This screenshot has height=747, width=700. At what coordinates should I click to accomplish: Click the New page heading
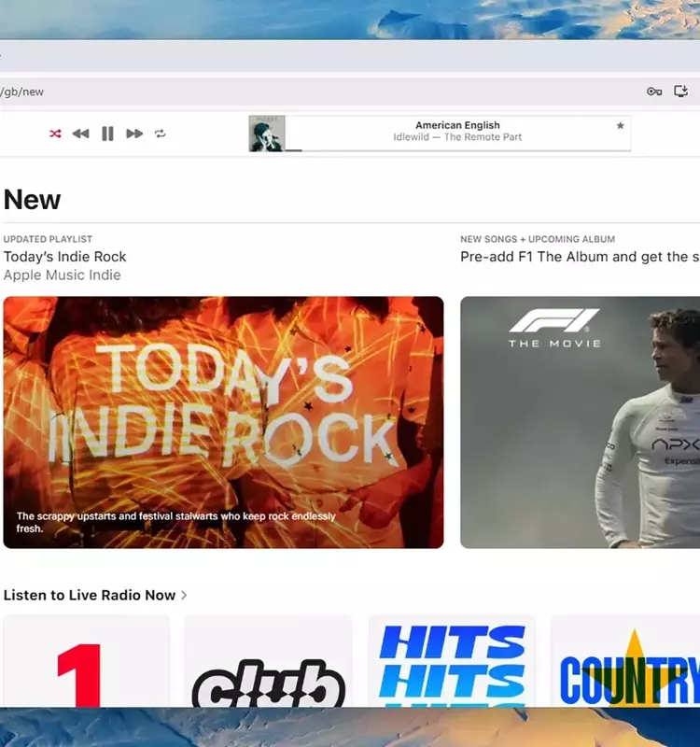tap(32, 200)
